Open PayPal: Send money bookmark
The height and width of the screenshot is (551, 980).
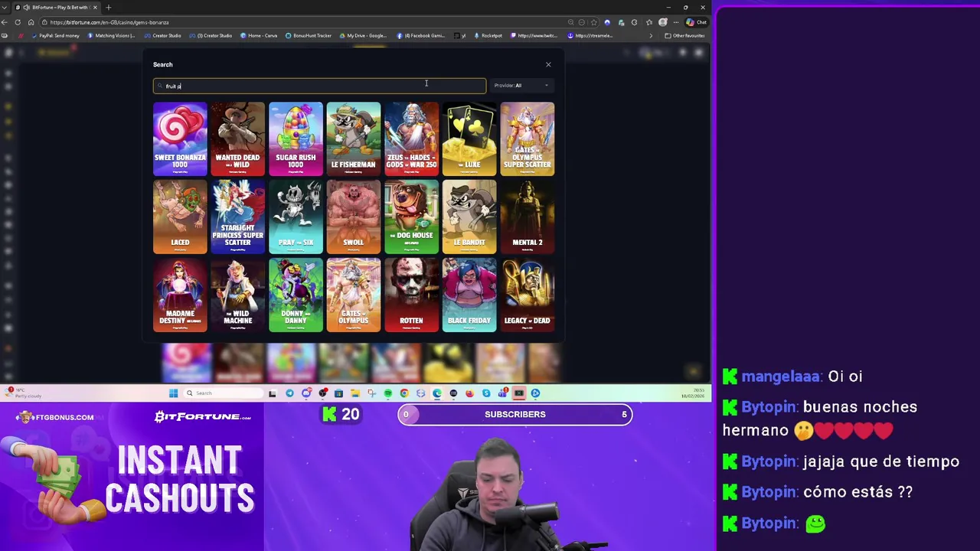tap(57, 35)
